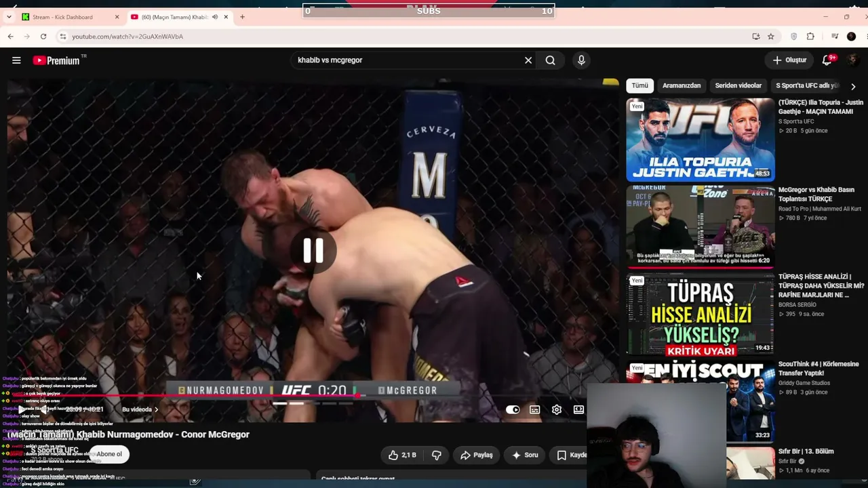The image size is (868, 488).
Task: Open YouTube notifications bell
Action: [x=827, y=60]
